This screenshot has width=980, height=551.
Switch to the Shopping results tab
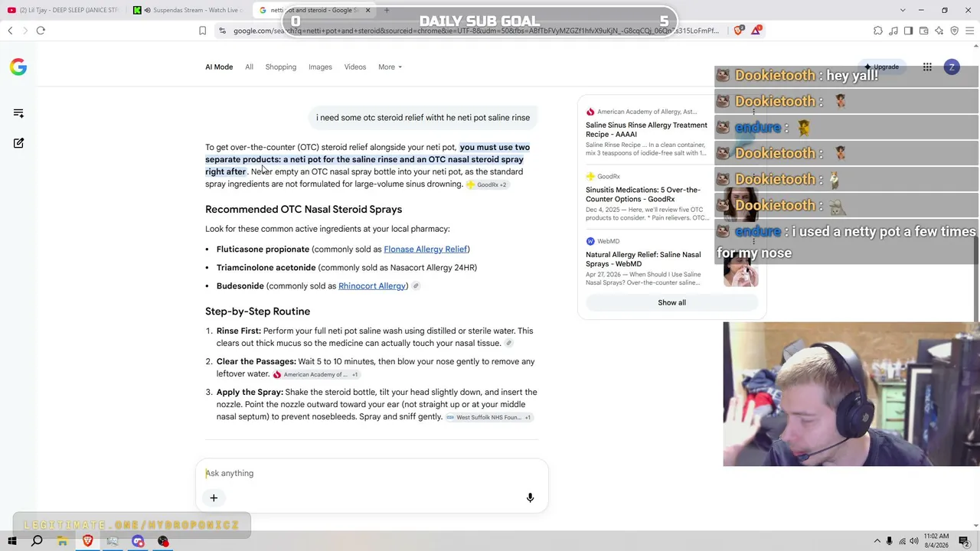[281, 67]
